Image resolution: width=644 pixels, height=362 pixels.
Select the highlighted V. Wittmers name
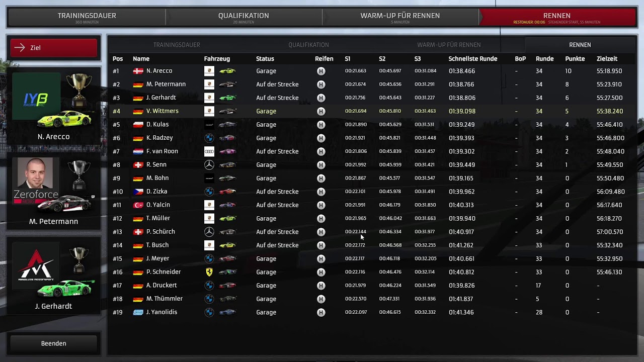click(163, 111)
